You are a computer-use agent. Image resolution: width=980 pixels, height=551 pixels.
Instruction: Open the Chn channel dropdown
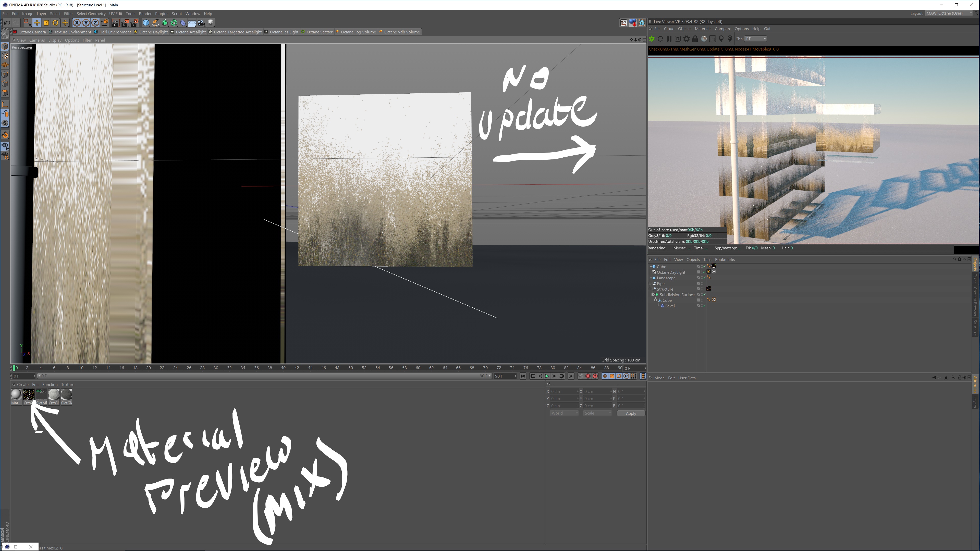(x=755, y=39)
